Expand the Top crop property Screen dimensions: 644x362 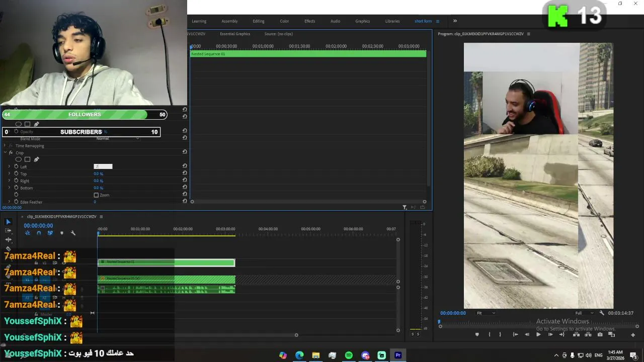tap(9, 173)
